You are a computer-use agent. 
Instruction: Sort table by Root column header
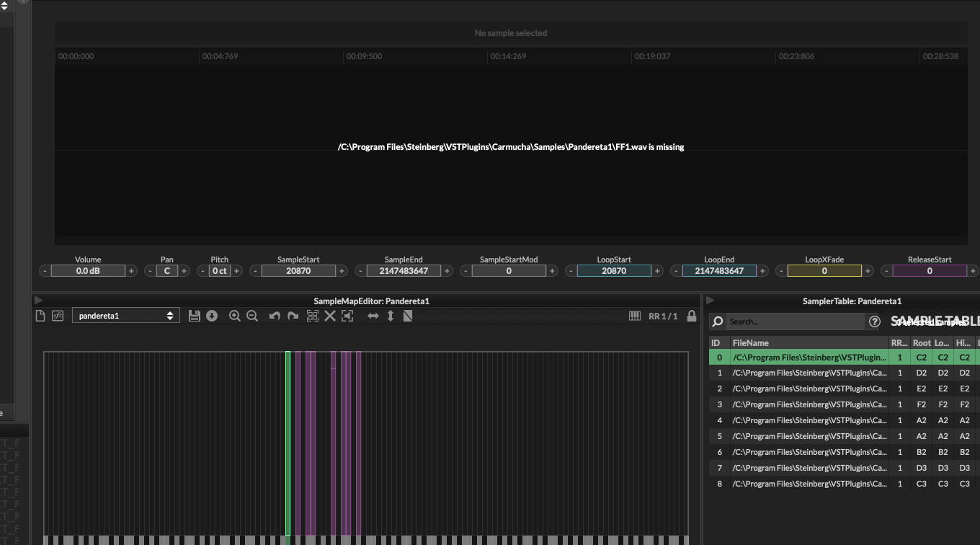922,343
